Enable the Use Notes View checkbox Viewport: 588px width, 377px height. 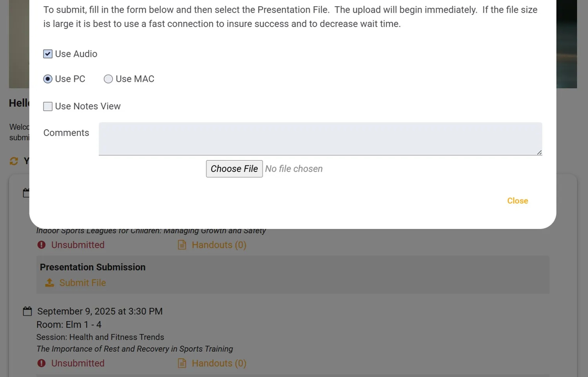tap(48, 107)
